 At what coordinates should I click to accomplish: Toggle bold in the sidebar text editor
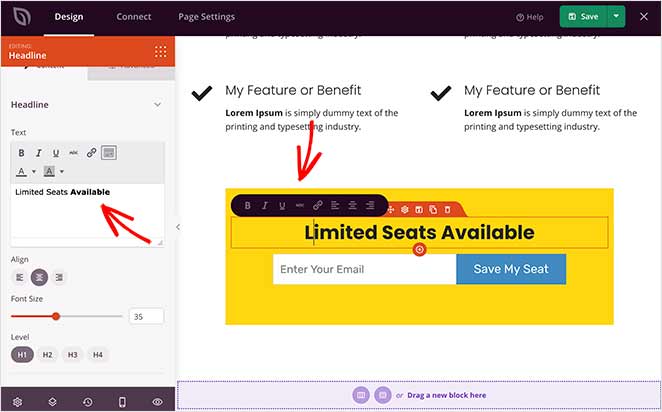22,153
